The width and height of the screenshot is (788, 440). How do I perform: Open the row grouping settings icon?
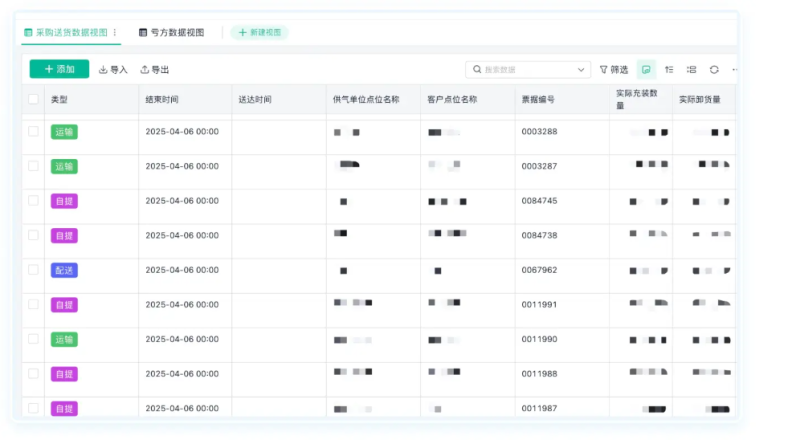coord(691,70)
